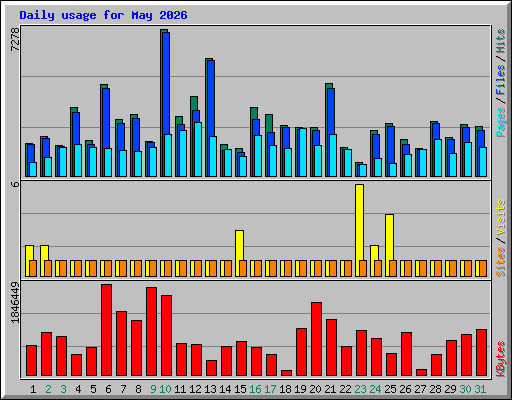Image resolution: width=512 pixels, height=400 pixels.
Task: Click the Visits legend label
Action: pyautogui.click(x=500, y=217)
